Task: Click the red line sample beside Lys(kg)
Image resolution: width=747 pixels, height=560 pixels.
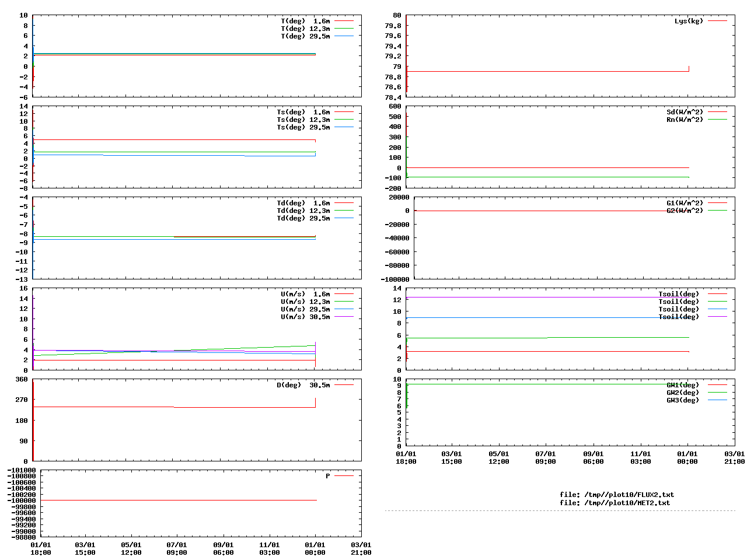Action: pyautogui.click(x=717, y=21)
